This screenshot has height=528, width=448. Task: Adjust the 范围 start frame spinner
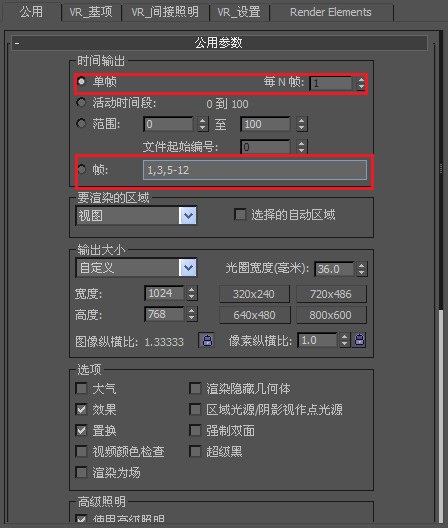click(x=202, y=124)
